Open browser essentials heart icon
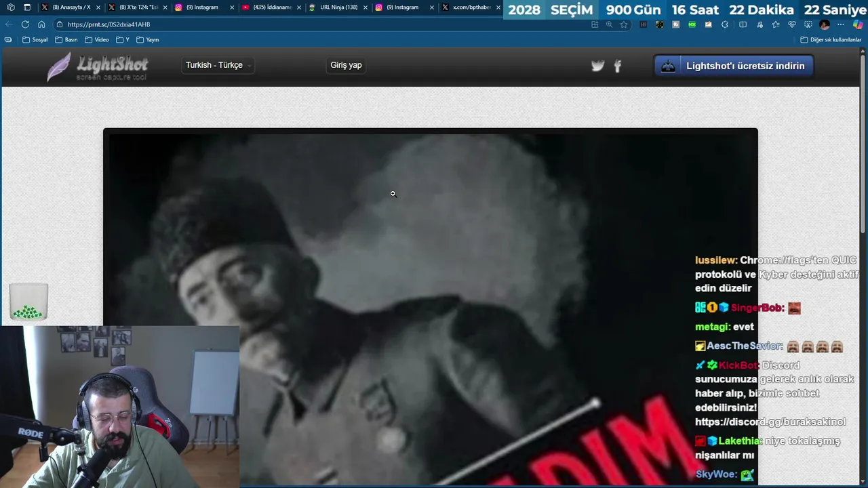This screenshot has height=488, width=868. [792, 24]
